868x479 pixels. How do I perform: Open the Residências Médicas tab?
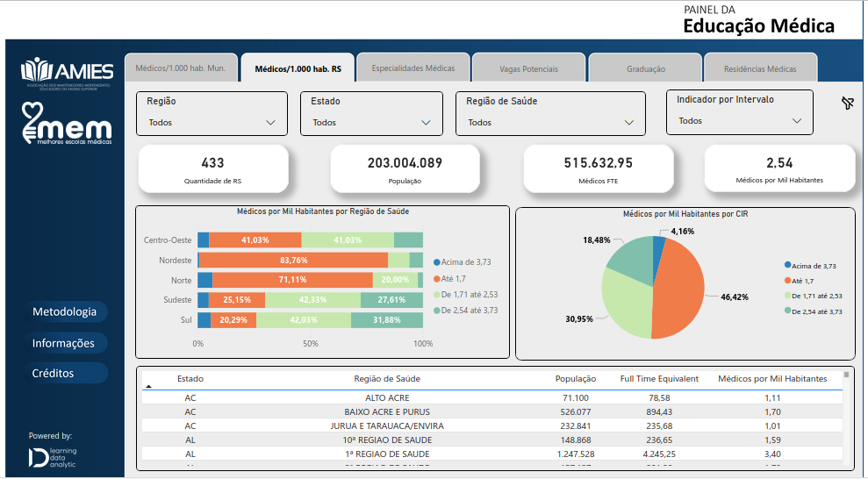click(x=760, y=68)
